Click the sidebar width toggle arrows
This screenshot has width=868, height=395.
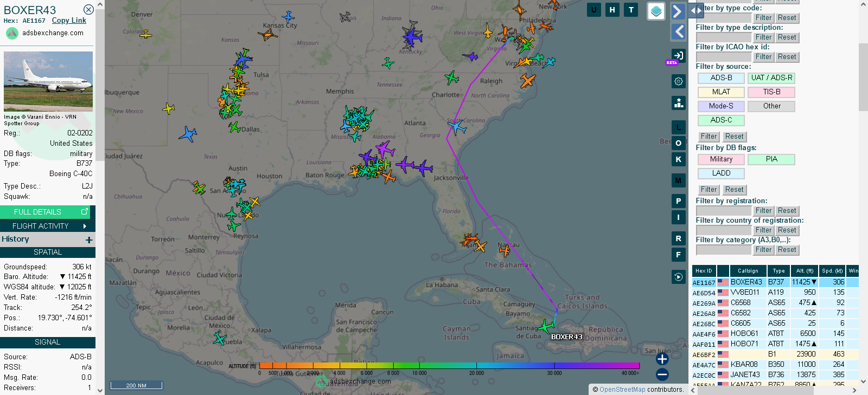tap(696, 10)
